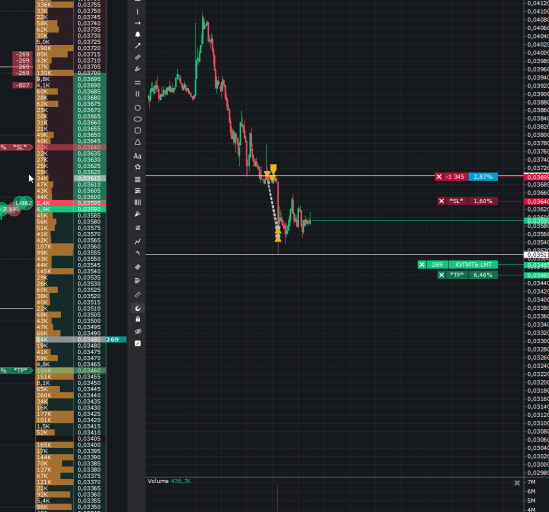549x512 pixels.
Task: Select the circle shape tool
Action: [x=138, y=108]
